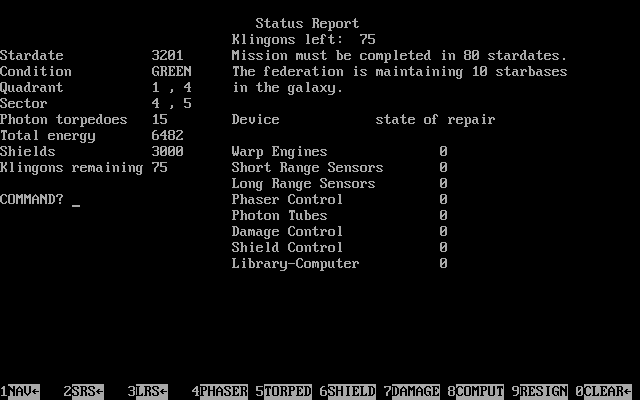
Task: Select the Short Range Sensors row
Action: [340, 168]
